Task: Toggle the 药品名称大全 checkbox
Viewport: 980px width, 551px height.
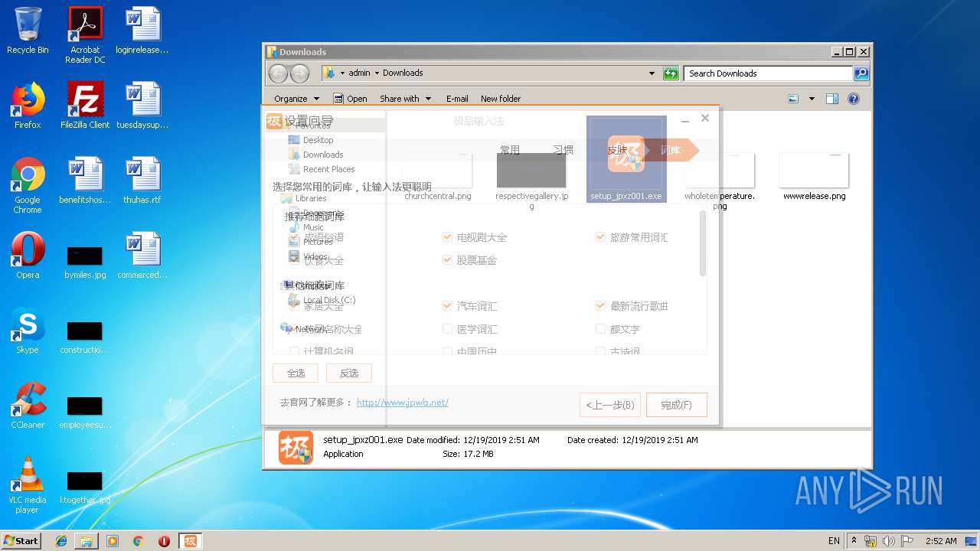Action: click(295, 329)
